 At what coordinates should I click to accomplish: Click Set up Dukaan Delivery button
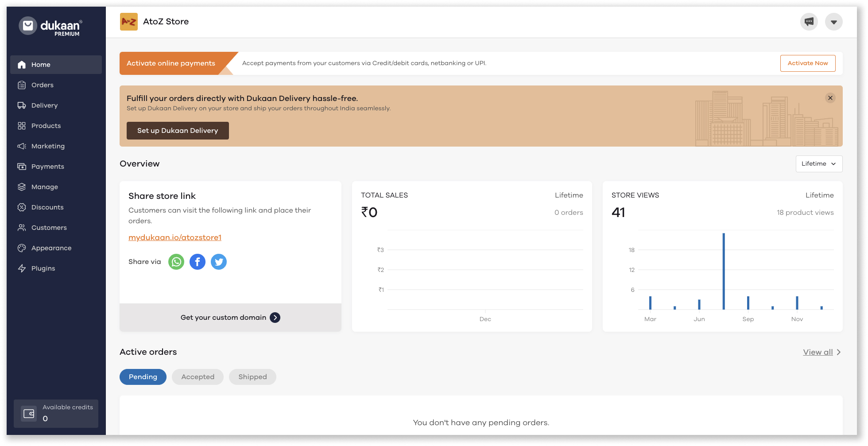coord(178,131)
